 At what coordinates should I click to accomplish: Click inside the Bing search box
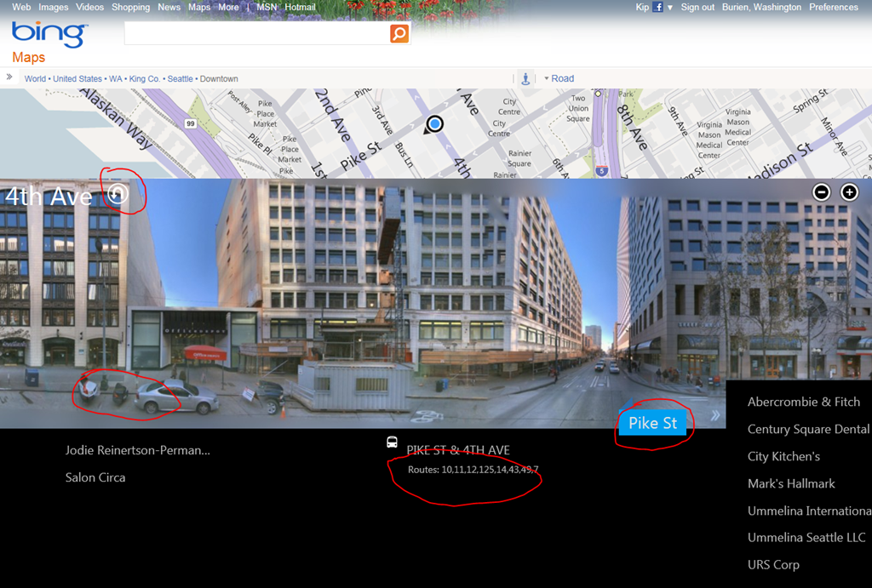257,33
